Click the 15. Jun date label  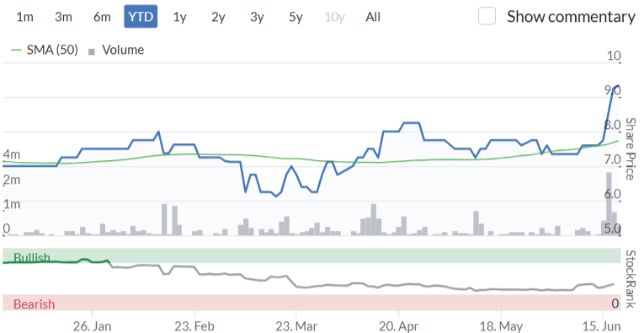[602, 326]
